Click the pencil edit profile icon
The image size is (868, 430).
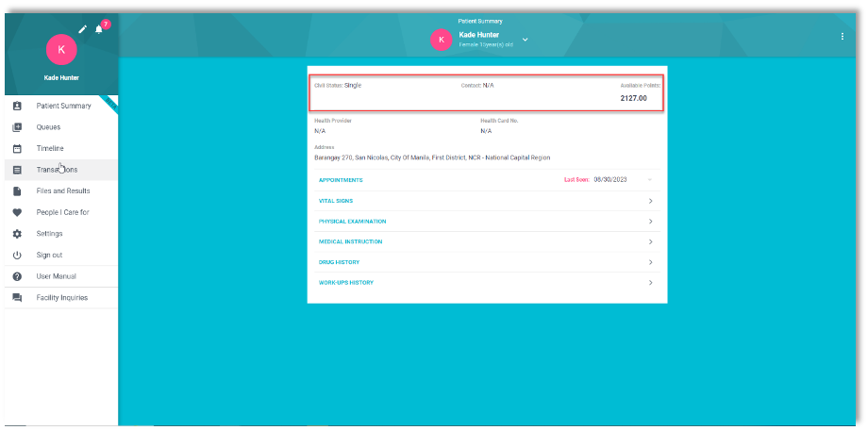tap(82, 29)
